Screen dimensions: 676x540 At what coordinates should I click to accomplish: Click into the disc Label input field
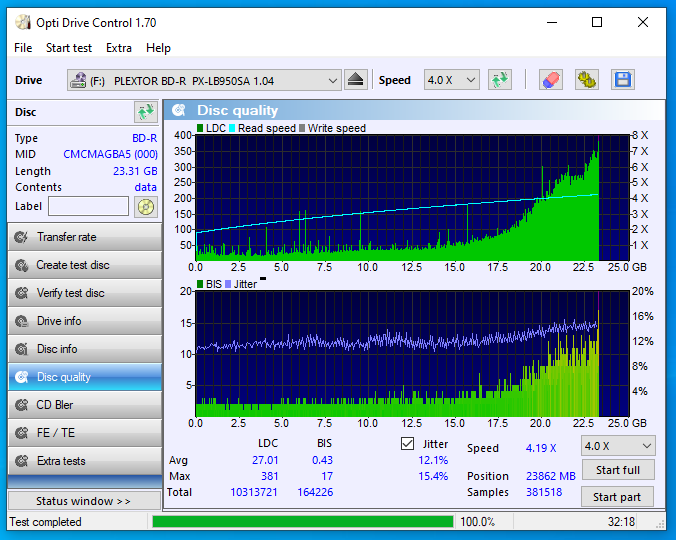click(x=88, y=206)
